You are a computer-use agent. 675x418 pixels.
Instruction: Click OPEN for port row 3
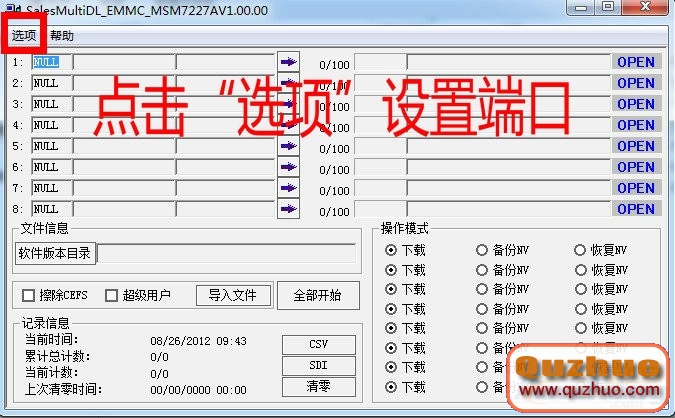coord(636,104)
